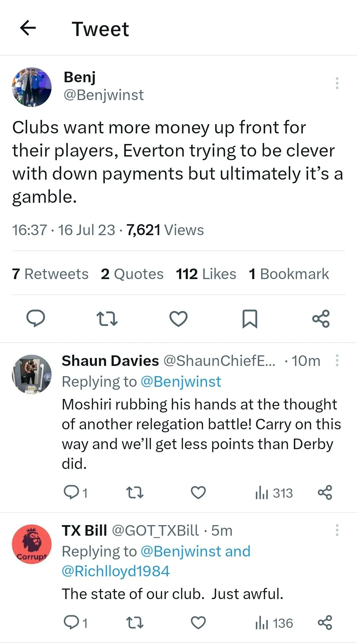Viewport: 357px width, 644px height.
Task: Open TX Bill's Corrupt avatar
Action: 32,544
